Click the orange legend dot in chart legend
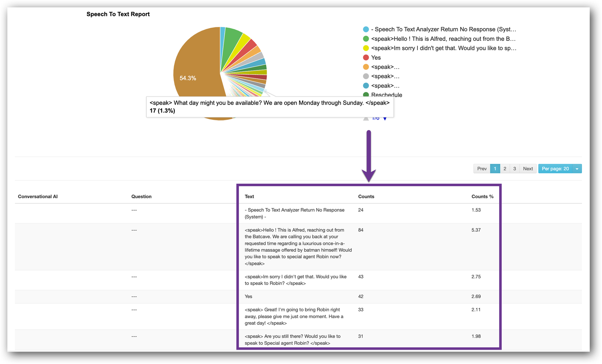602x364 pixels. [x=366, y=67]
